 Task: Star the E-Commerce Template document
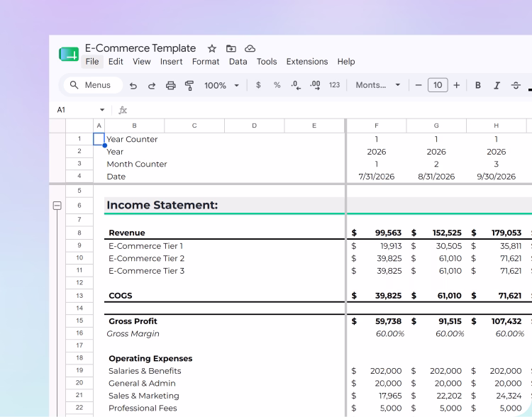[x=212, y=48]
